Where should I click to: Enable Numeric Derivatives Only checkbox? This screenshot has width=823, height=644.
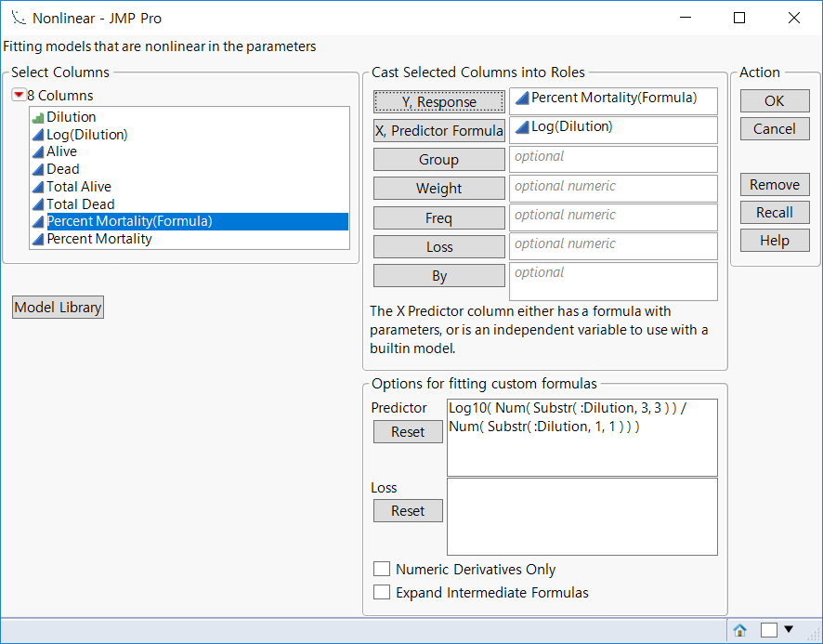(382, 570)
